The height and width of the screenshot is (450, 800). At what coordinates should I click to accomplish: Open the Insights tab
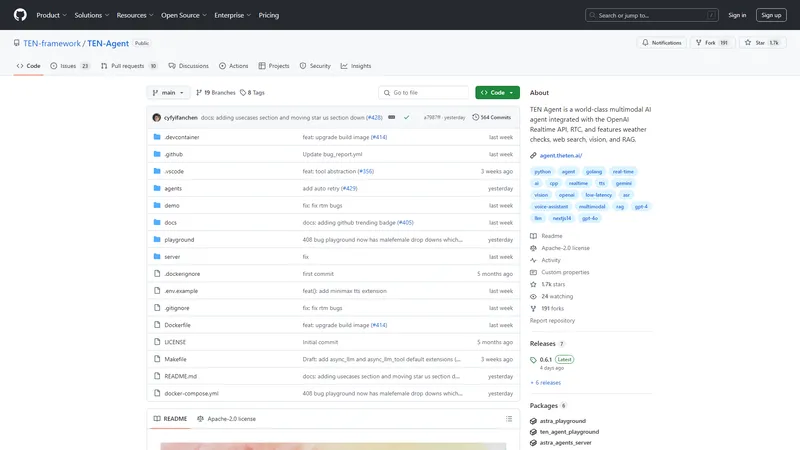pyautogui.click(x=356, y=66)
